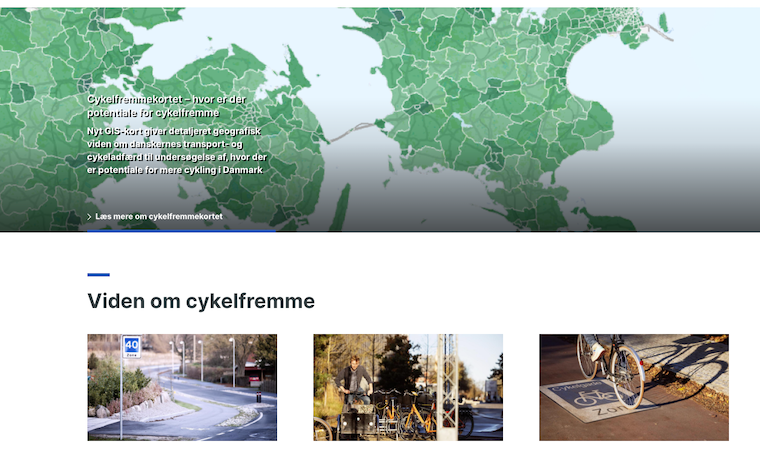Click the Øresund bridge line at the map's top right
Image resolution: width=760 pixels, height=450 pixels.
[658, 32]
